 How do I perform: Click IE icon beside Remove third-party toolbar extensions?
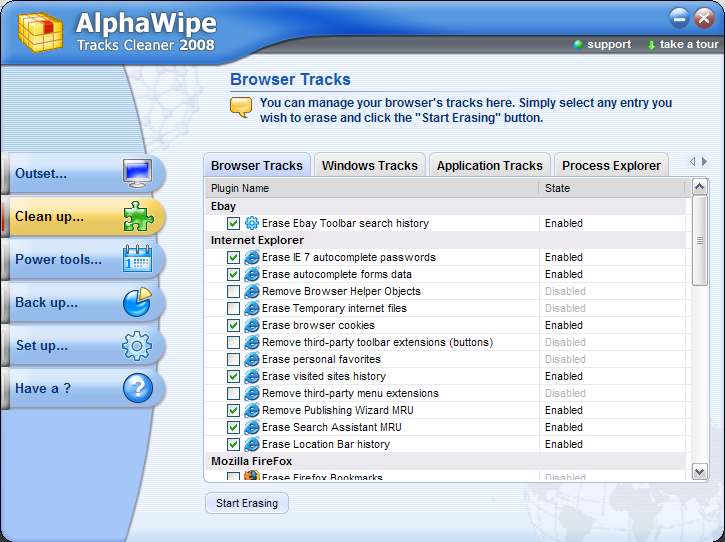pyautogui.click(x=252, y=342)
